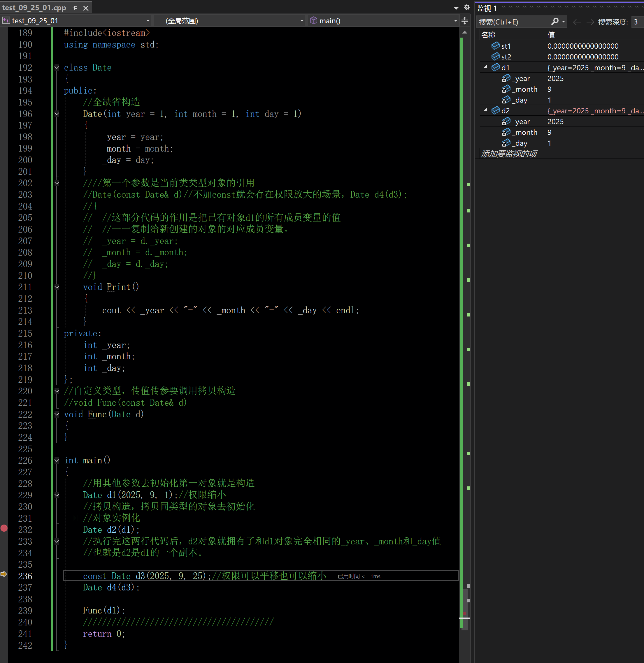Screen dimensions: 644x663
Task: Click the magnifier search icon in watch panel
Action: [554, 22]
